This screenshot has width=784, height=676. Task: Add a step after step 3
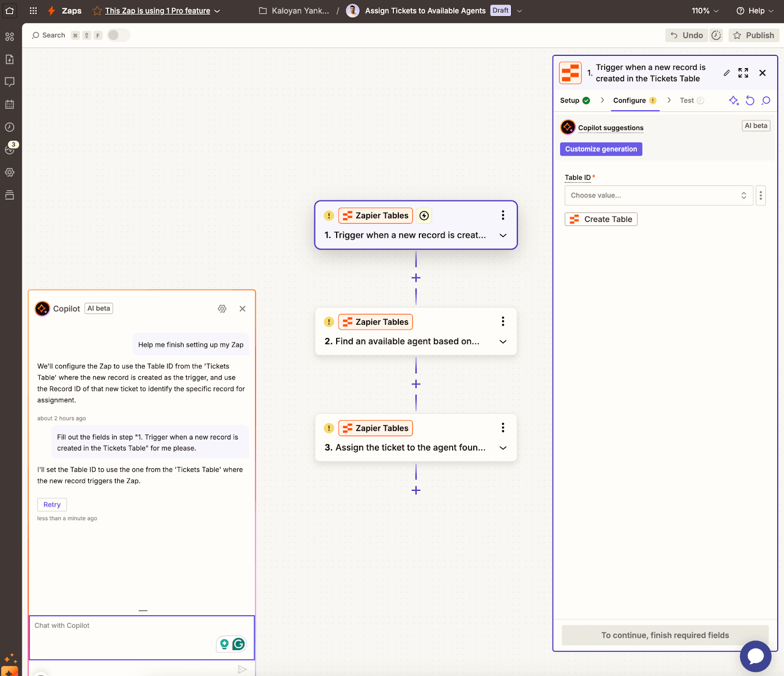[416, 490]
